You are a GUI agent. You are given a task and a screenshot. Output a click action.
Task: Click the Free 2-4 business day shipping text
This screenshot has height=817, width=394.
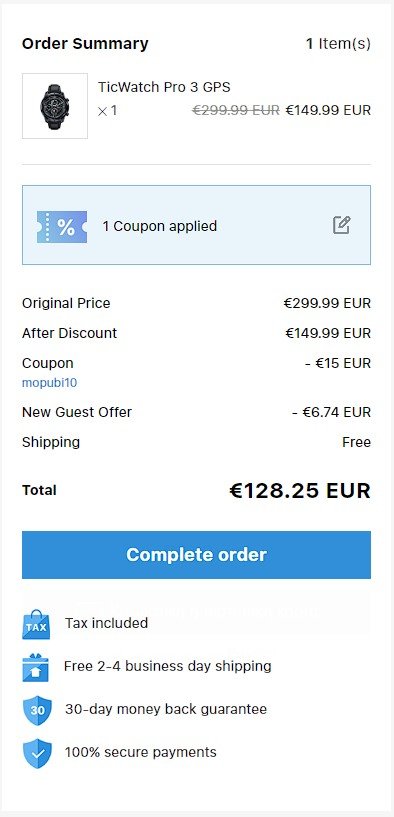[x=168, y=666]
